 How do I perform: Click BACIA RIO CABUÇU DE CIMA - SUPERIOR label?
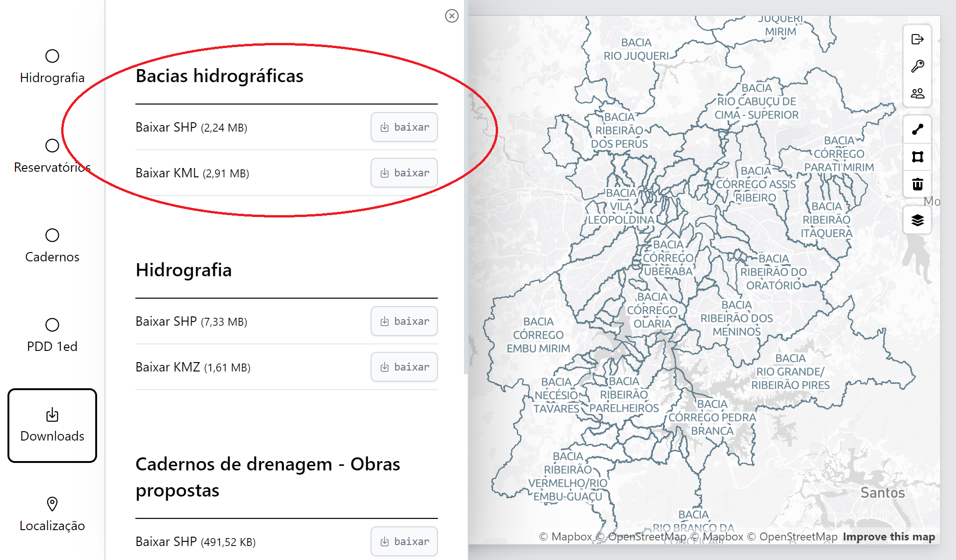[757, 101]
